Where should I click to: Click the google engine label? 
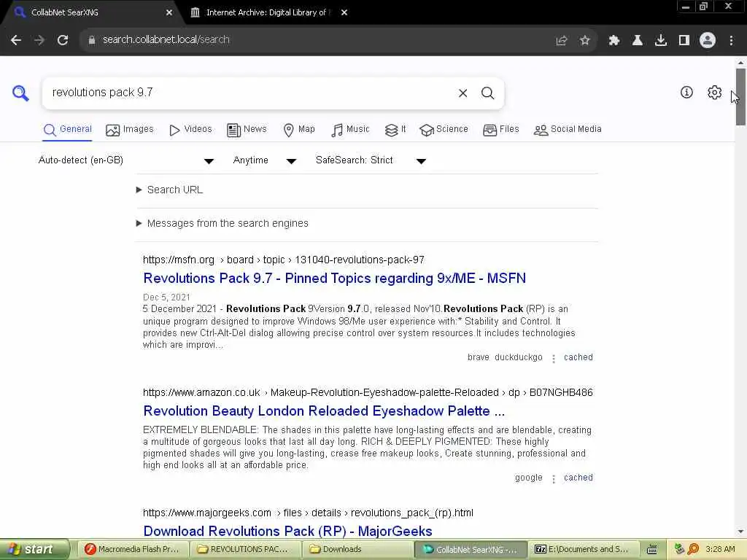529,478
